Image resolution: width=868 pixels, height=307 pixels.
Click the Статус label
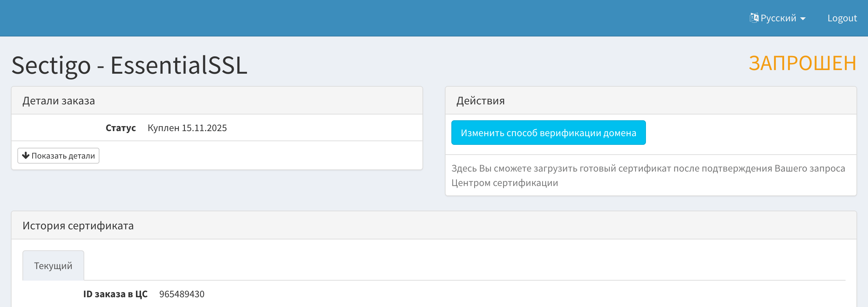(121, 128)
